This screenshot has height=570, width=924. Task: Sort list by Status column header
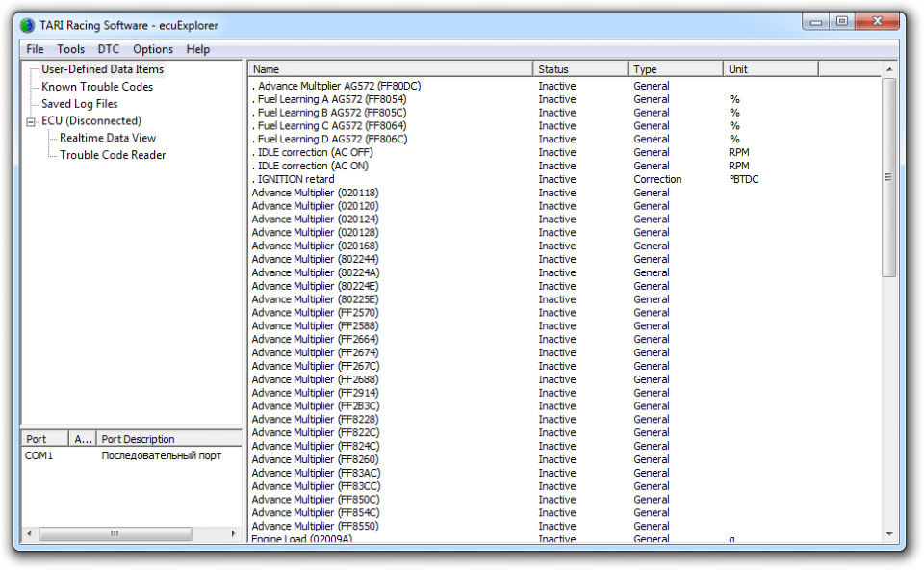579,69
